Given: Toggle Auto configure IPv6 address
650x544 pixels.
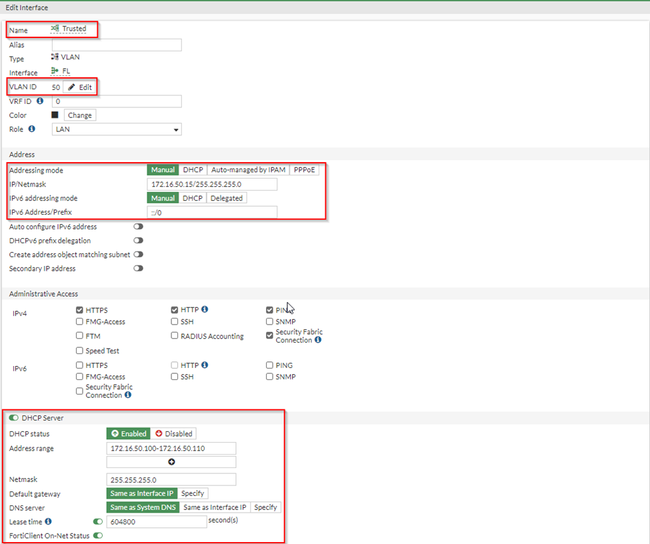Looking at the screenshot, I should [138, 226].
